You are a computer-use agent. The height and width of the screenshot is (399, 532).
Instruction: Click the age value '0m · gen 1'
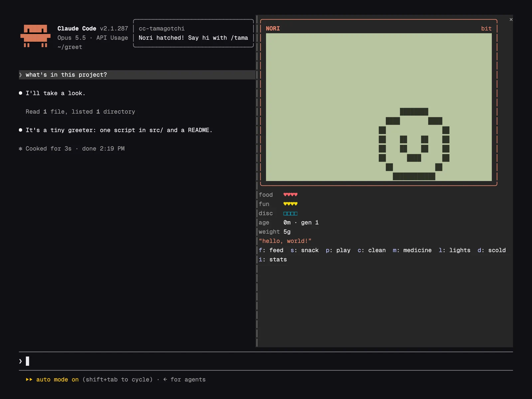(x=301, y=222)
